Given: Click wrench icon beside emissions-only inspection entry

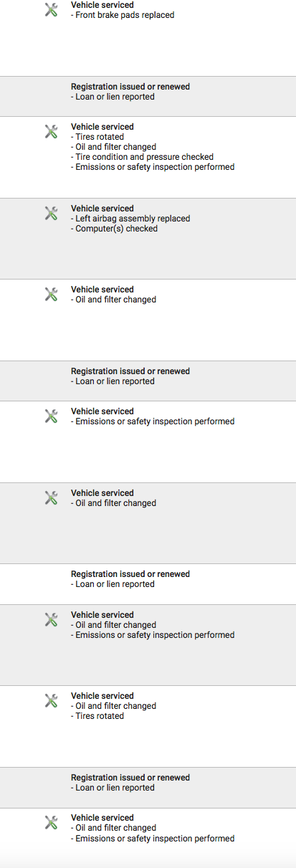Looking at the screenshot, I should (x=51, y=416).
